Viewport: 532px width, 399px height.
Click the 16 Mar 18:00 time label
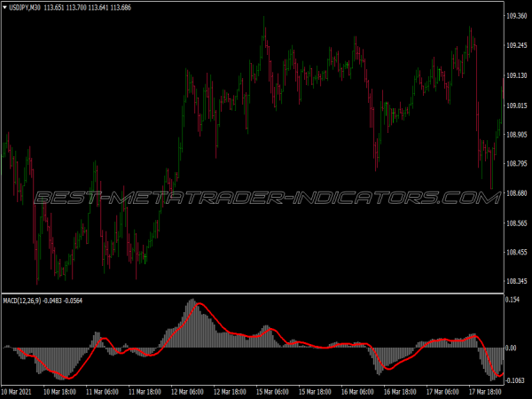click(401, 392)
